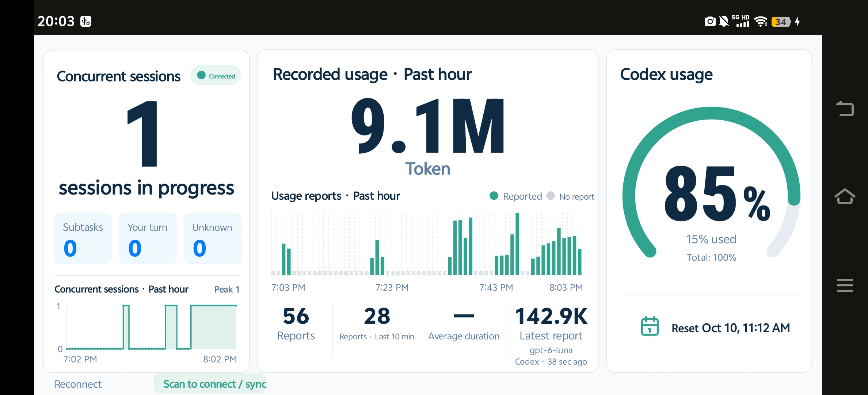Click the gpt-6-luna model name
The image size is (868, 395).
[x=551, y=350]
